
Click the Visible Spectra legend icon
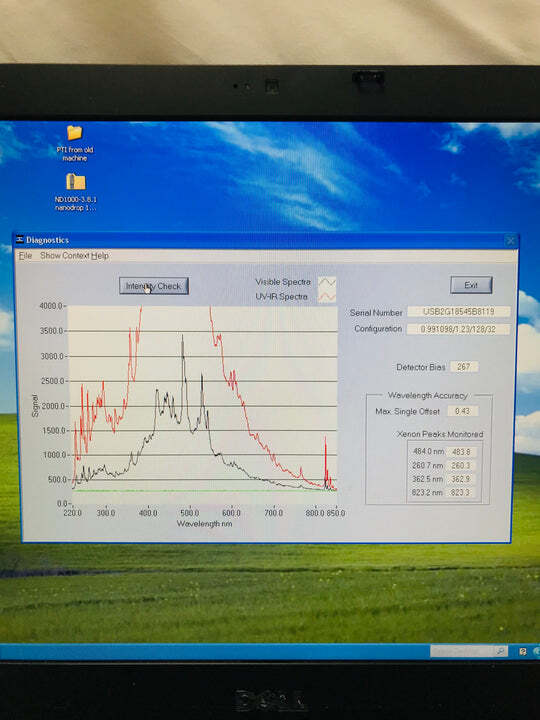[327, 282]
